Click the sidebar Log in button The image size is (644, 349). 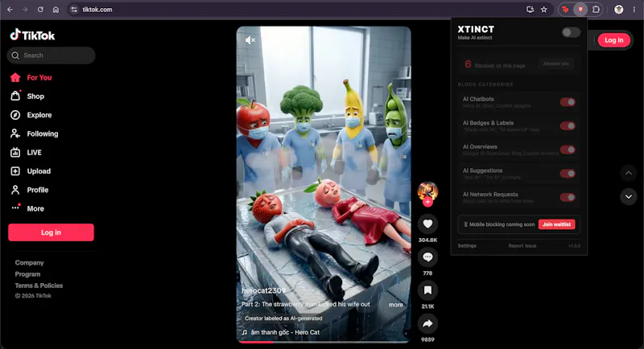click(51, 232)
